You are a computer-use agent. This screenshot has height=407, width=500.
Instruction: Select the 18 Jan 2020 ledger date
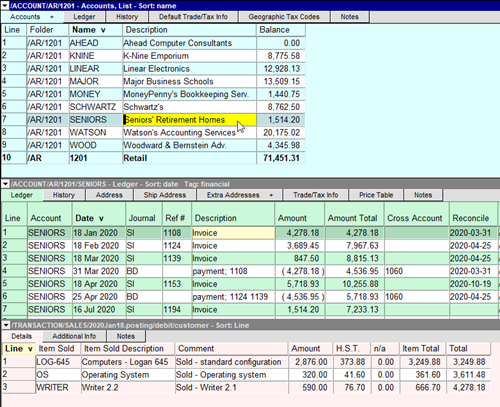(x=99, y=233)
